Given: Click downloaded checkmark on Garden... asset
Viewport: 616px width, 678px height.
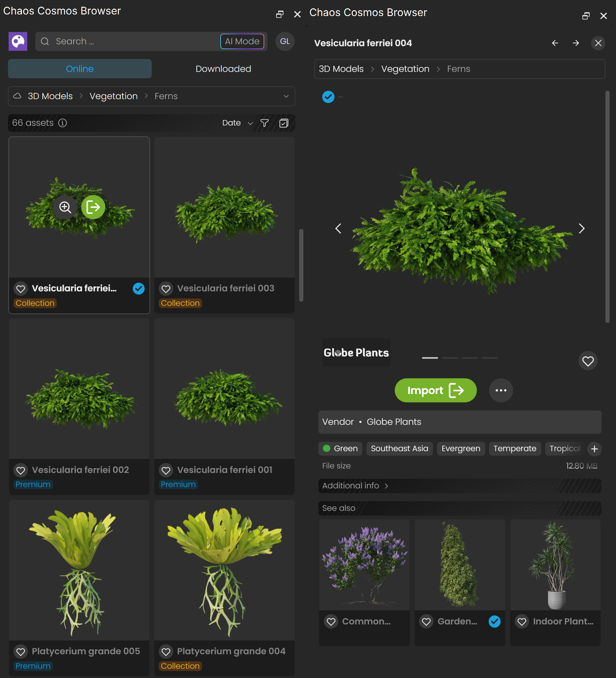Looking at the screenshot, I should pyautogui.click(x=495, y=622).
